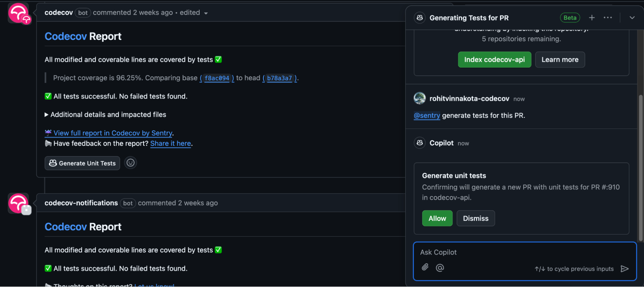Open the emoji reaction picker
644x287 pixels.
[x=130, y=163]
